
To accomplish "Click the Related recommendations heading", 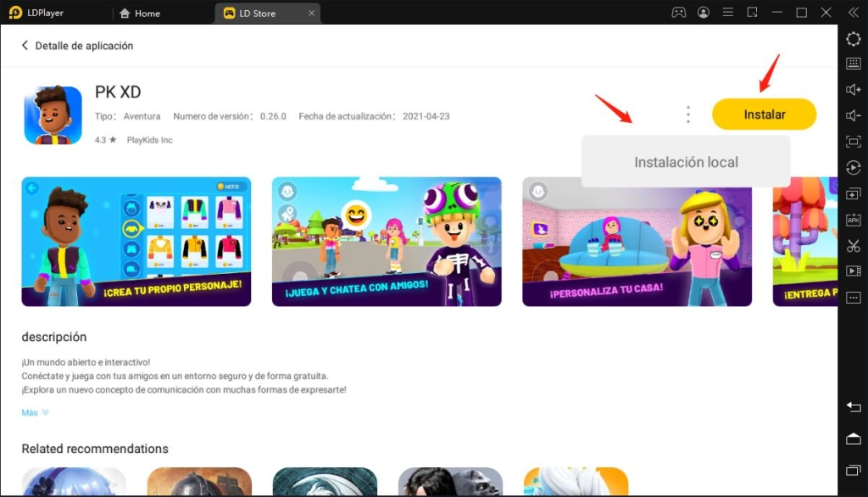I will [95, 449].
